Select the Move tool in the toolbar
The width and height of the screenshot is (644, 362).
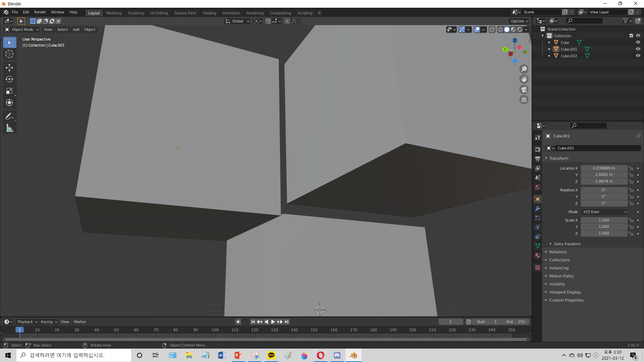click(x=9, y=68)
